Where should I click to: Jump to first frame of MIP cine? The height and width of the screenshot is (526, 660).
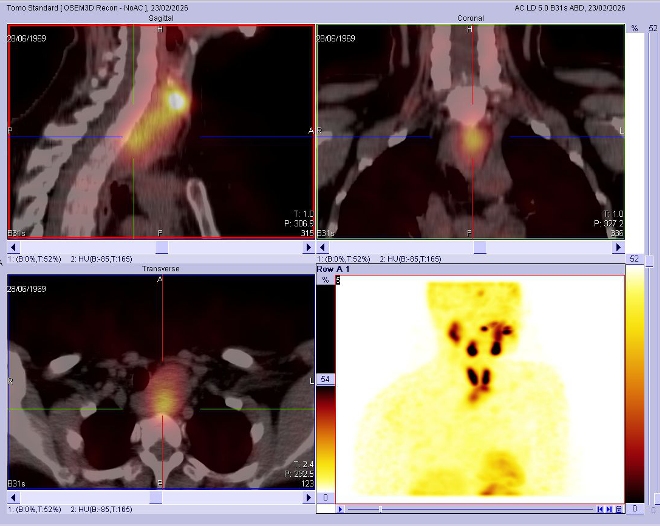(600, 509)
